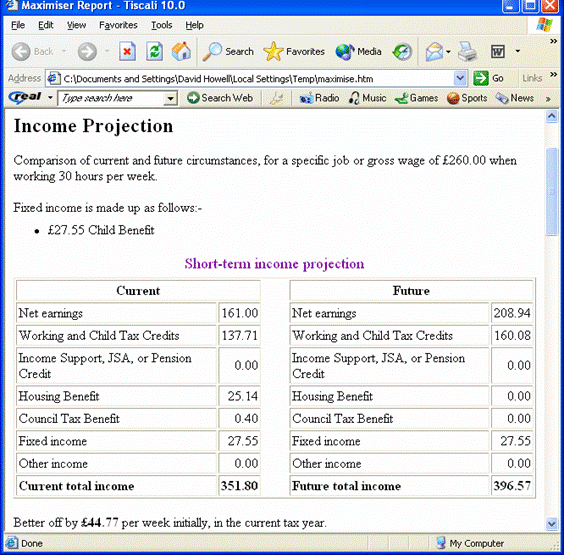Click Future Net earnings value 208.94
Image resolution: width=565 pixels, height=556 pixels.
(512, 313)
